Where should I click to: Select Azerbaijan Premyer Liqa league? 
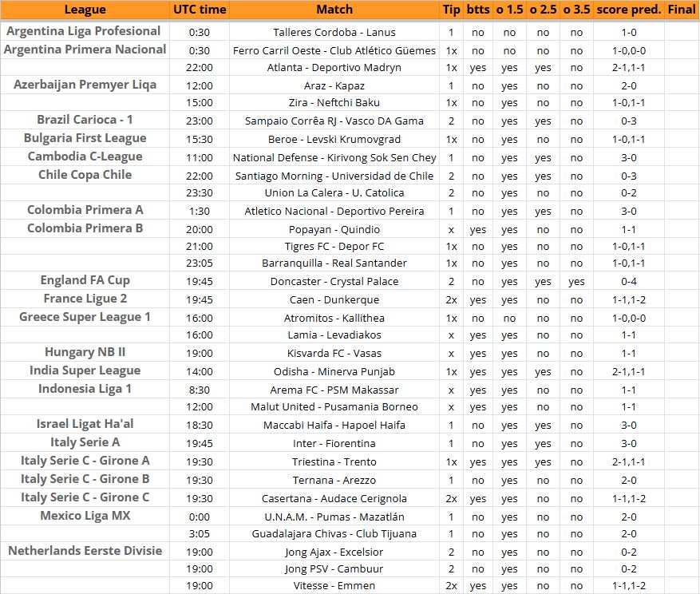click(x=85, y=85)
